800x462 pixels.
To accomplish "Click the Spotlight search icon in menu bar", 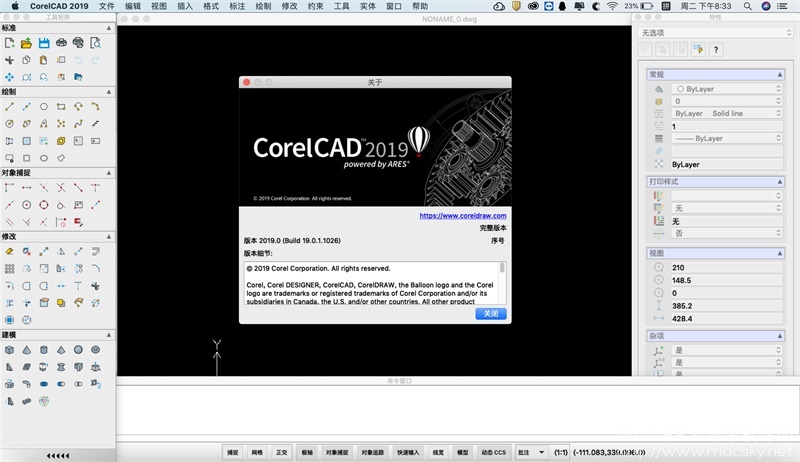I will (747, 6).
